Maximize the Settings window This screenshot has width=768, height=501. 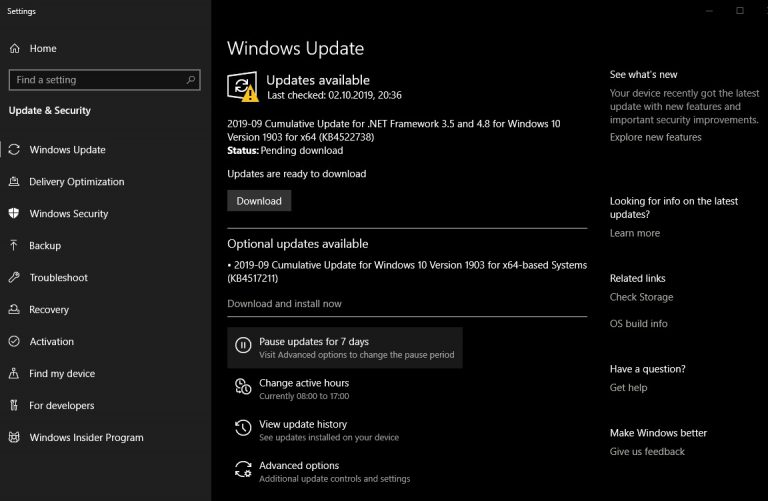740,11
